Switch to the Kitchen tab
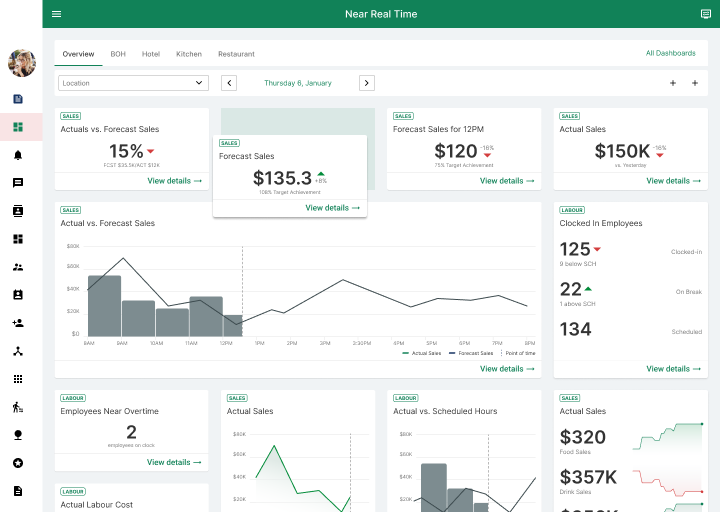The width and height of the screenshot is (721, 512). (x=189, y=54)
